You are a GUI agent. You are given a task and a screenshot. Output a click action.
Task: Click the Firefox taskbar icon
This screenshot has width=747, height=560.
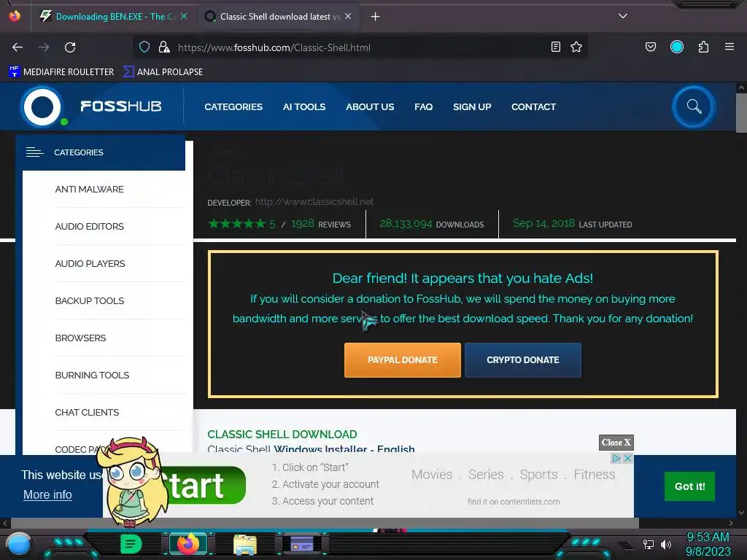coord(188,544)
